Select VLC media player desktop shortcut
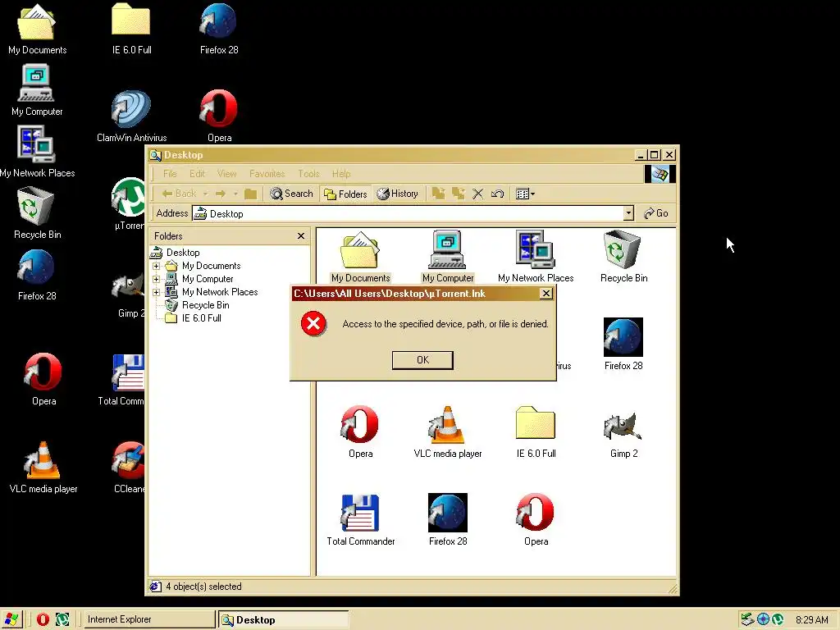 (43, 467)
